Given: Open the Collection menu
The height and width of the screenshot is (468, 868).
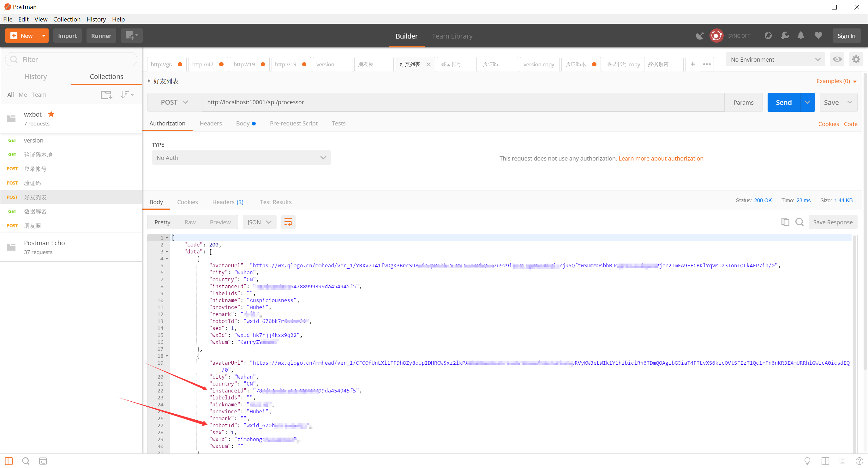Looking at the screenshot, I should [67, 19].
